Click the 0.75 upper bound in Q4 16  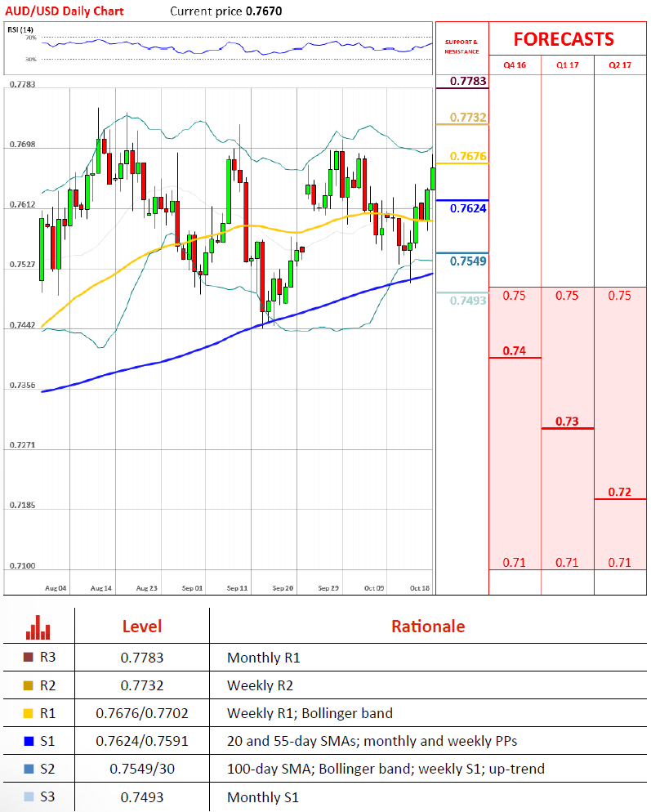(515, 296)
